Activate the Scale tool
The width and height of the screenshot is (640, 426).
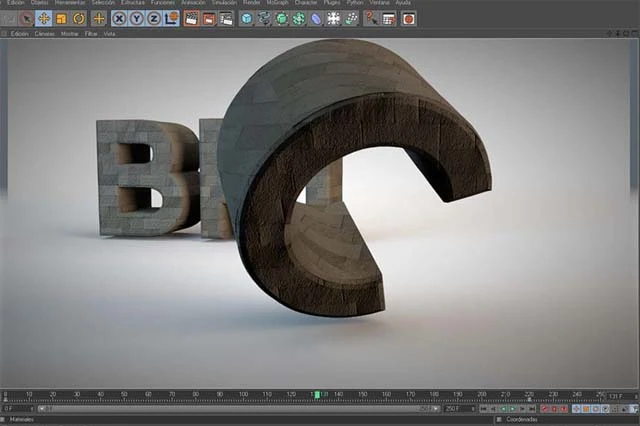click(x=61, y=18)
